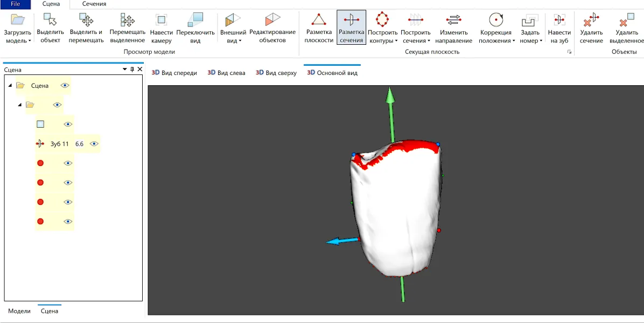Image resolution: width=644 pixels, height=323 pixels.
Task: Open Редактирование объектов tool
Action: click(x=272, y=20)
